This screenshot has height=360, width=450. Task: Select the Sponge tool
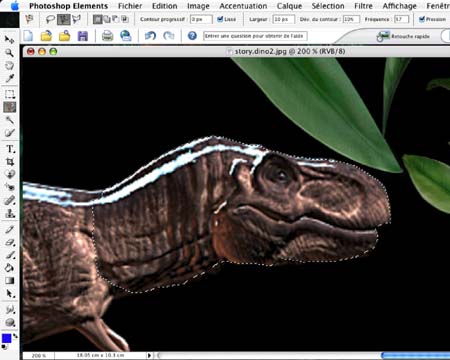(10, 322)
